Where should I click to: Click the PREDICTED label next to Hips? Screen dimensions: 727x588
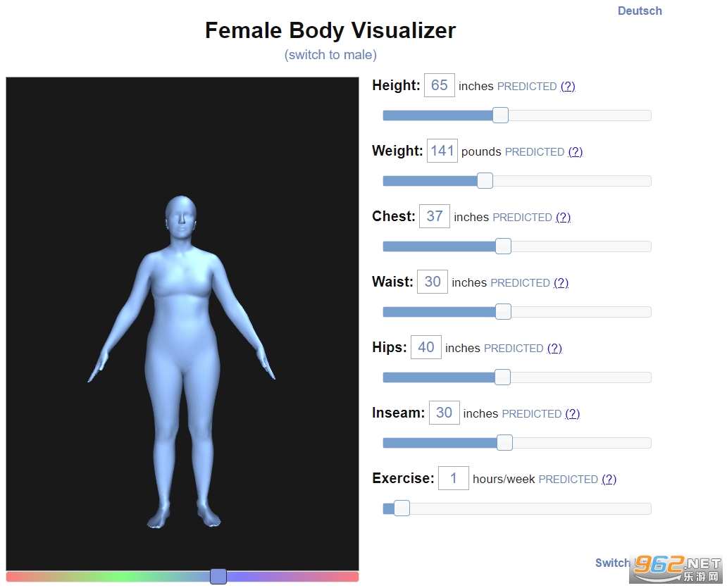pos(514,348)
